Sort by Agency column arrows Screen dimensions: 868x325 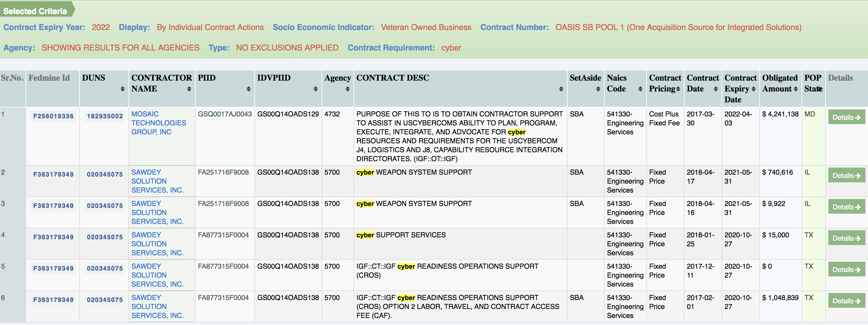pyautogui.click(x=347, y=89)
